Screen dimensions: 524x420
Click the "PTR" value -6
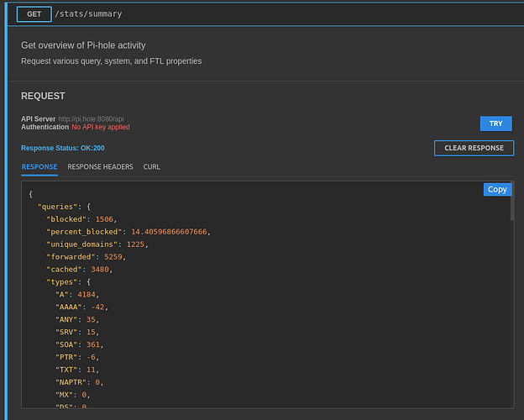pyautogui.click(x=92, y=357)
